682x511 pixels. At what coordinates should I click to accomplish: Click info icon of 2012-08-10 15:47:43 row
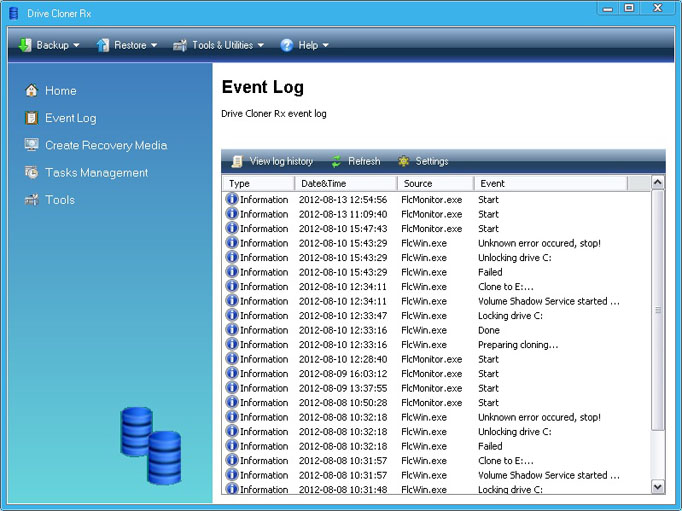(x=232, y=228)
